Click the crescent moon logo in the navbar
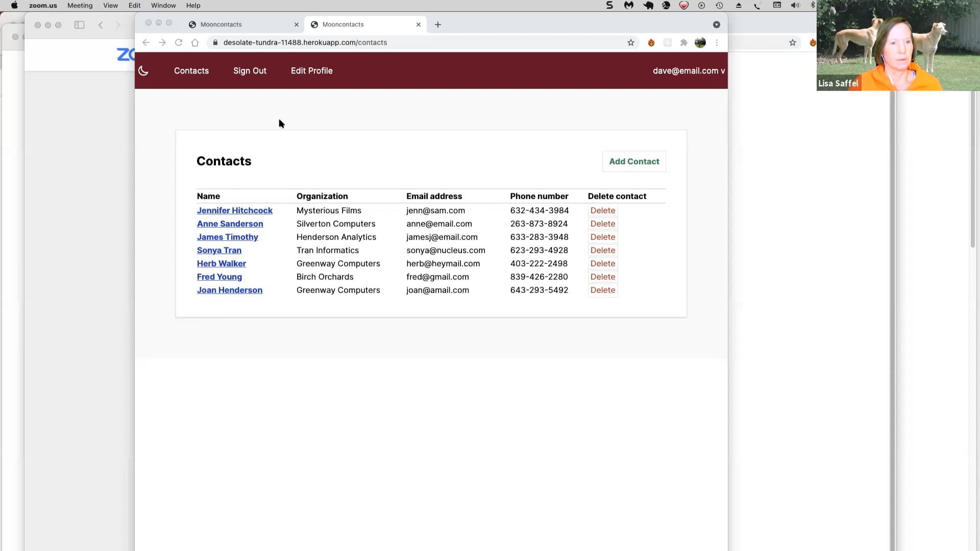Screen dimensions: 980x551 [143, 71]
